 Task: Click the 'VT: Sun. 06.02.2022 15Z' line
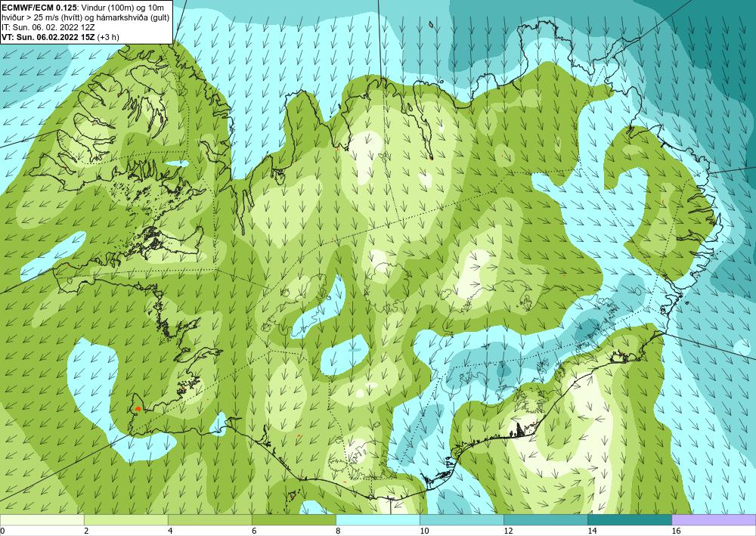pyautogui.click(x=48, y=37)
